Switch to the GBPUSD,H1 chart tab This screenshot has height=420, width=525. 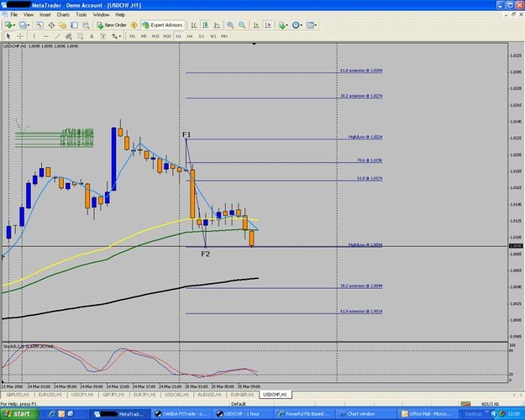tap(18, 395)
